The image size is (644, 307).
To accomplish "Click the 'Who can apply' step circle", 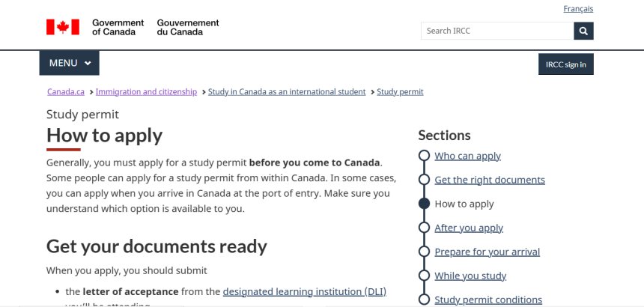I will tap(424, 156).
